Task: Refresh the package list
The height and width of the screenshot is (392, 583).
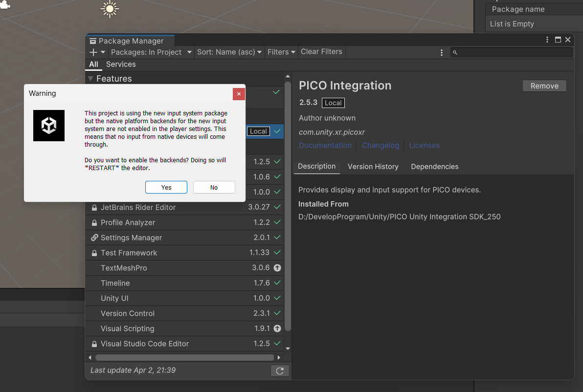Action: [x=280, y=371]
